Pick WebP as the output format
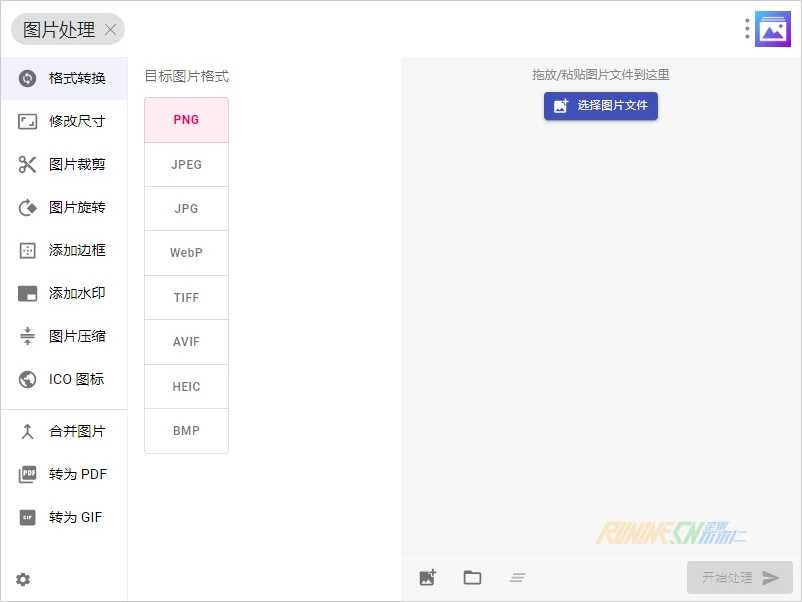This screenshot has height=602, width=802. [186, 253]
